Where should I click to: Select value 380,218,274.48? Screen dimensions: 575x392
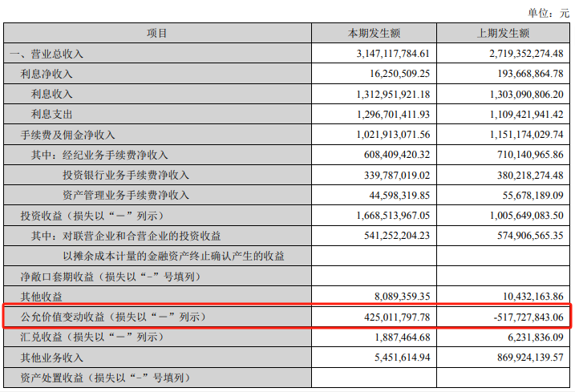point(530,176)
